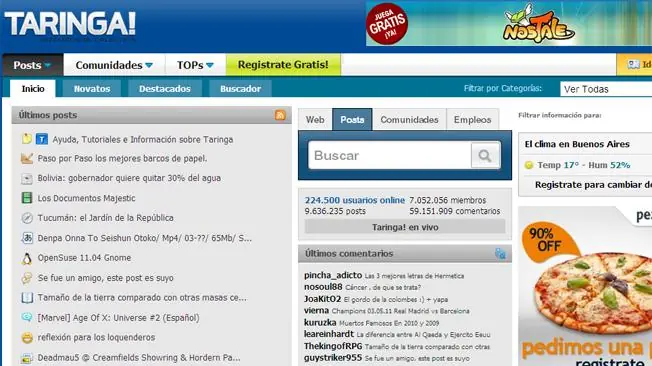Image resolution: width=652 pixels, height=366 pixels.
Task: Click the weather icon next to Temp 17°
Action: point(529,165)
